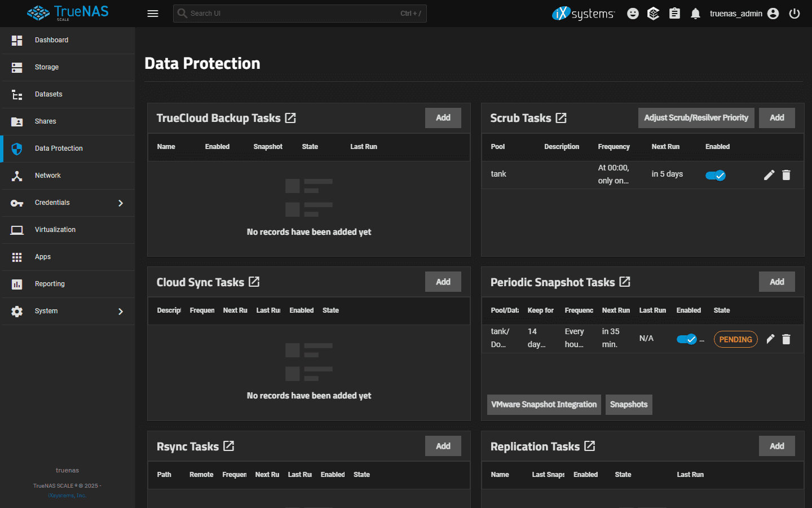Add a TrueCloud Backup task
This screenshot has height=508, width=812.
443,118
